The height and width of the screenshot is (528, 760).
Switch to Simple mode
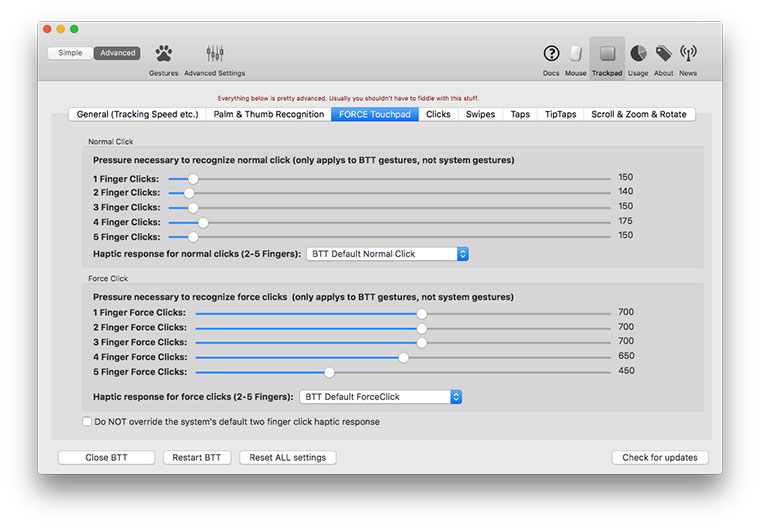(x=71, y=53)
